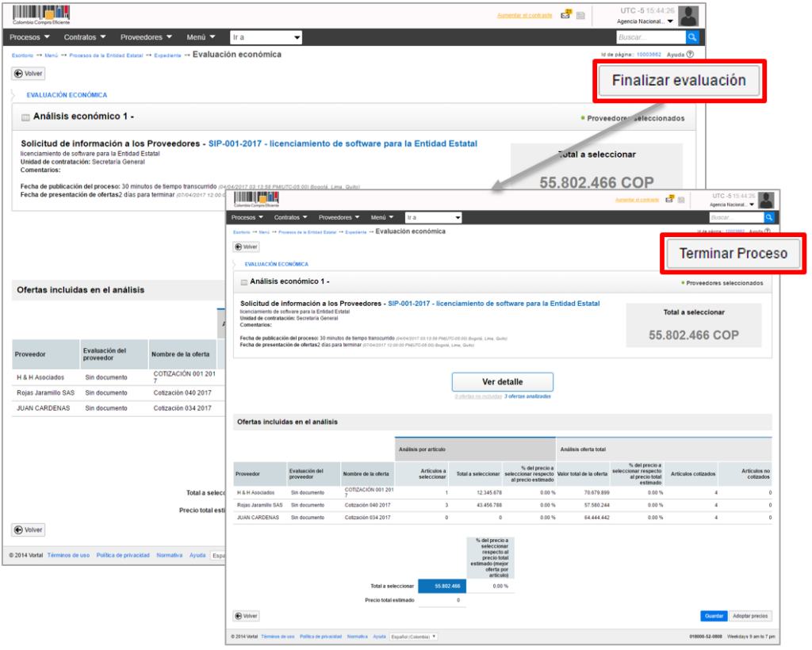Open Proveedores menu in front window
This screenshot has width=812, height=650.
click(x=339, y=217)
